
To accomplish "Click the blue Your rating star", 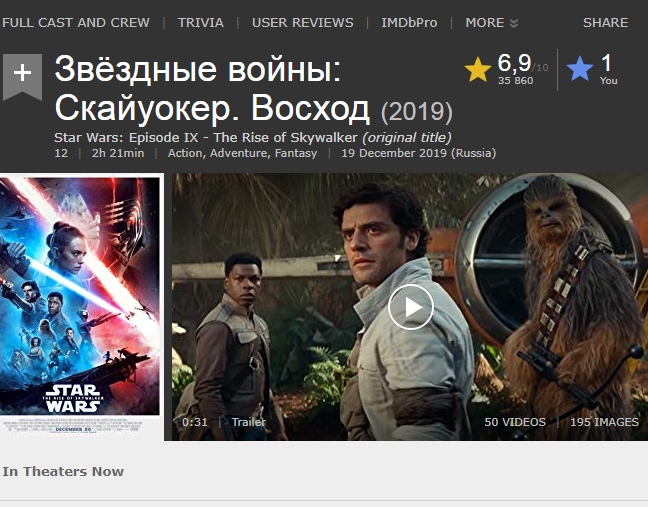I will [x=580, y=69].
